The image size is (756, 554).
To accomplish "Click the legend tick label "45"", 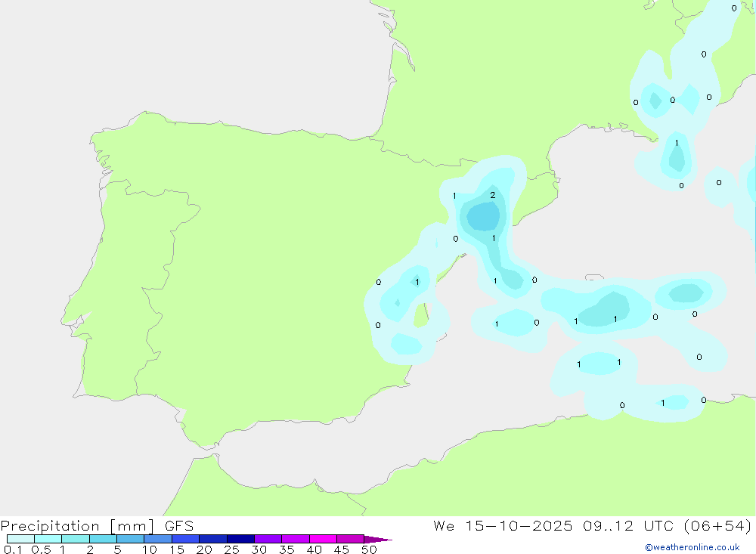I will (342, 549).
